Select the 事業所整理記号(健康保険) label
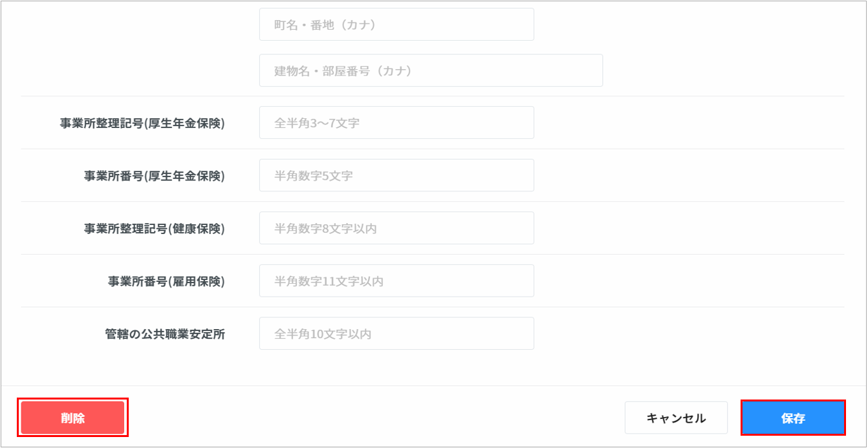This screenshot has width=868, height=448. click(154, 228)
